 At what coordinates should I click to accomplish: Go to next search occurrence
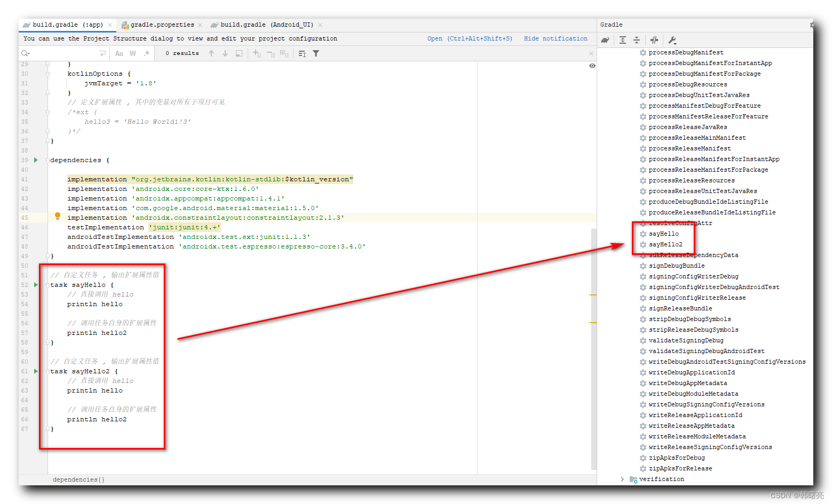(x=225, y=53)
